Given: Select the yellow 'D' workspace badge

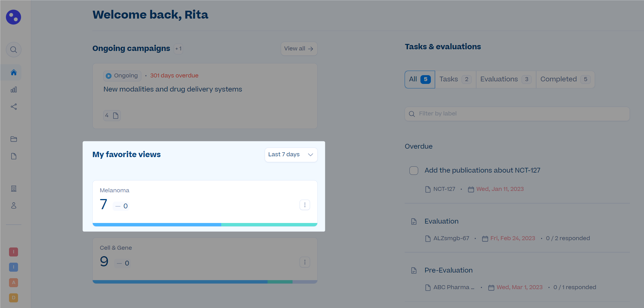Looking at the screenshot, I should pyautogui.click(x=14, y=298).
